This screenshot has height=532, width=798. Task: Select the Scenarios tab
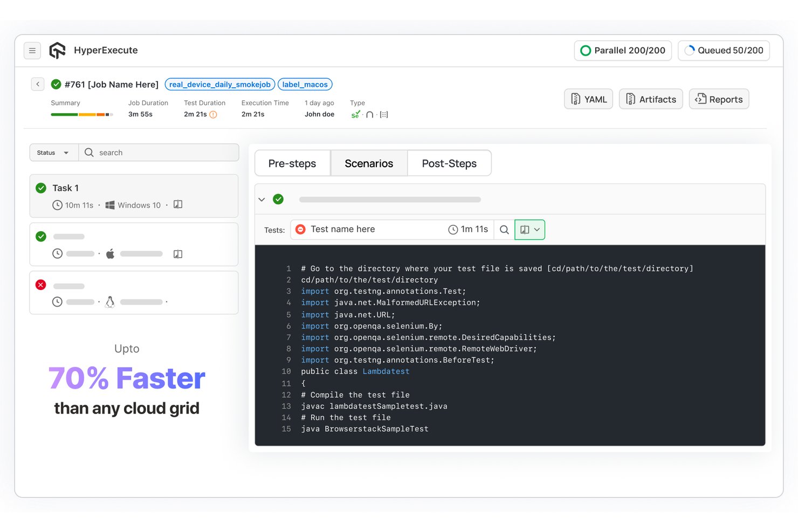pos(369,163)
